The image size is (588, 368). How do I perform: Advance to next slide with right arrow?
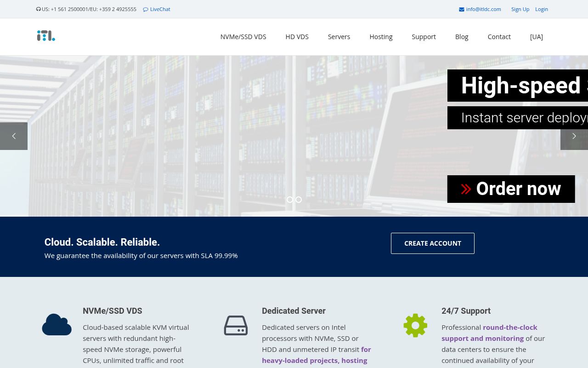point(574,136)
